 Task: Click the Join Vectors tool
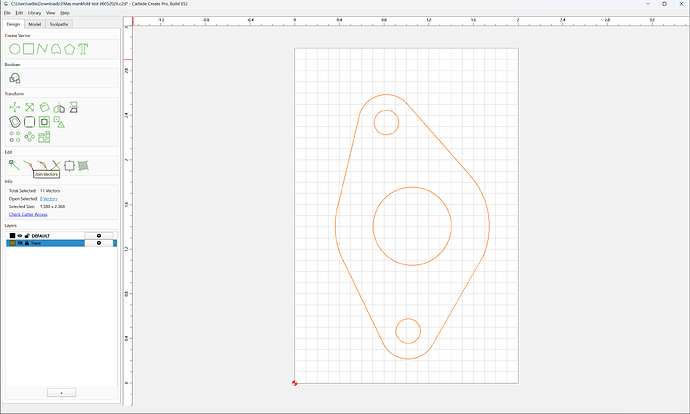tap(28, 165)
